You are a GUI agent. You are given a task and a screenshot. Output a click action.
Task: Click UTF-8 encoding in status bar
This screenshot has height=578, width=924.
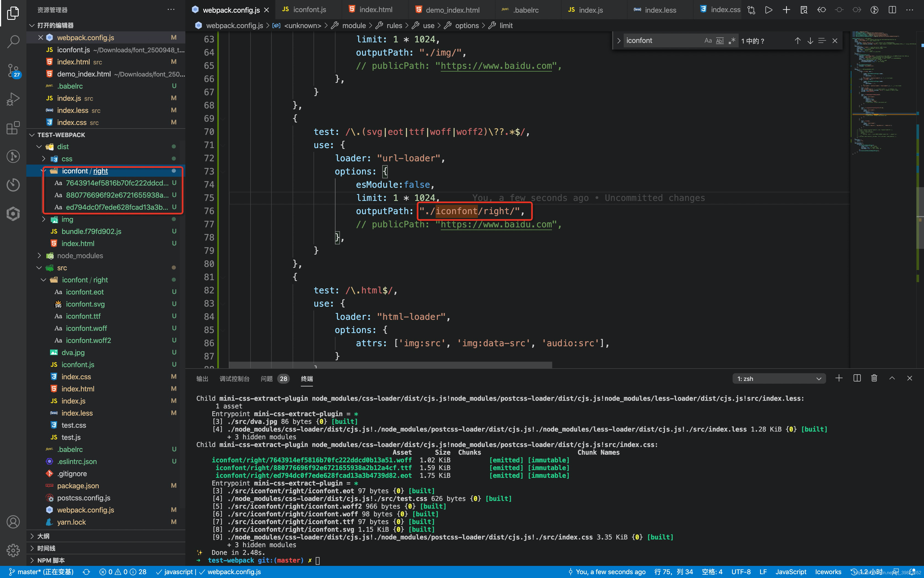pos(741,572)
